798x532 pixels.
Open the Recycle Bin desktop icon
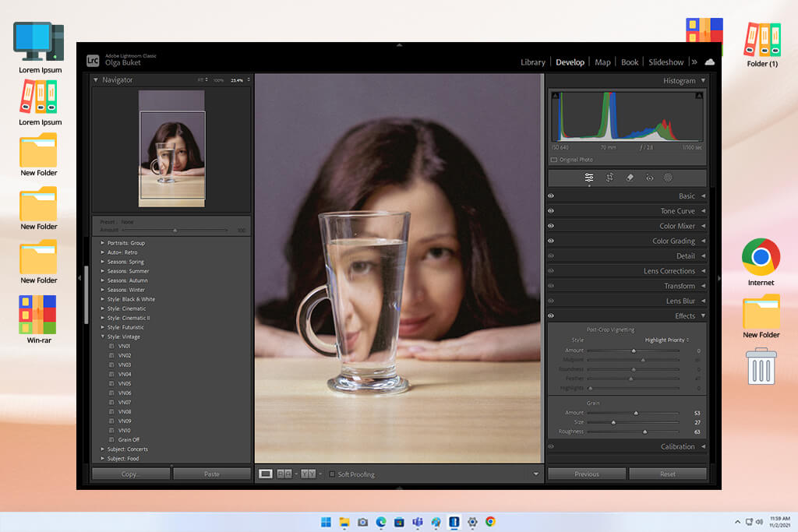pyautogui.click(x=761, y=366)
